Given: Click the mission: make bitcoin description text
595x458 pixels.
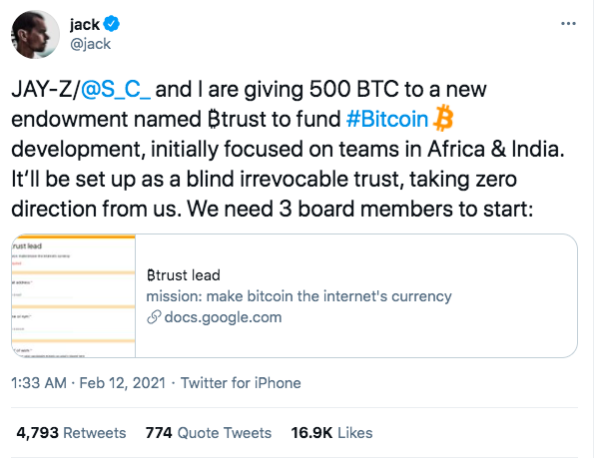Looking at the screenshot, I should click(x=299, y=296).
